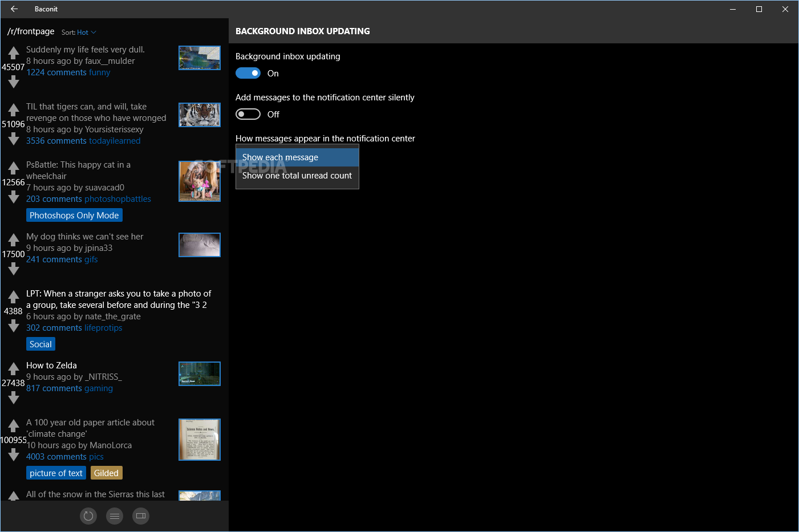This screenshot has height=532, width=799.
Task: Open 3536 comments on tigers post
Action: (56, 141)
